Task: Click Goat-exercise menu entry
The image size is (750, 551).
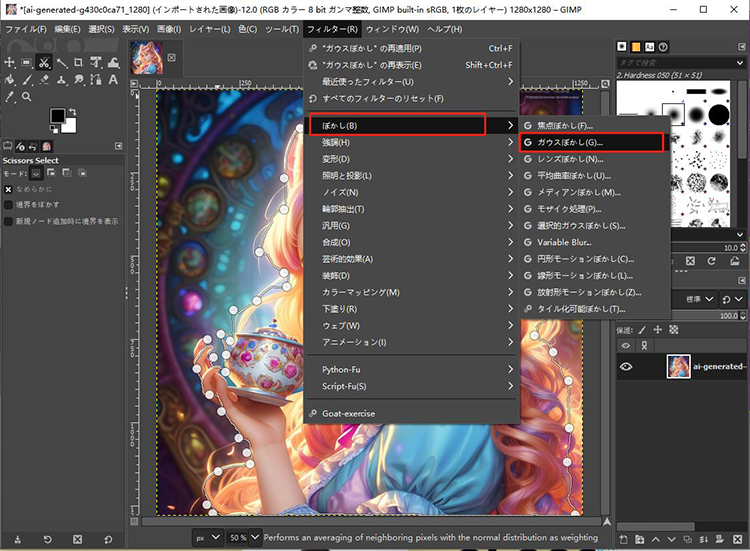Action: point(411,414)
